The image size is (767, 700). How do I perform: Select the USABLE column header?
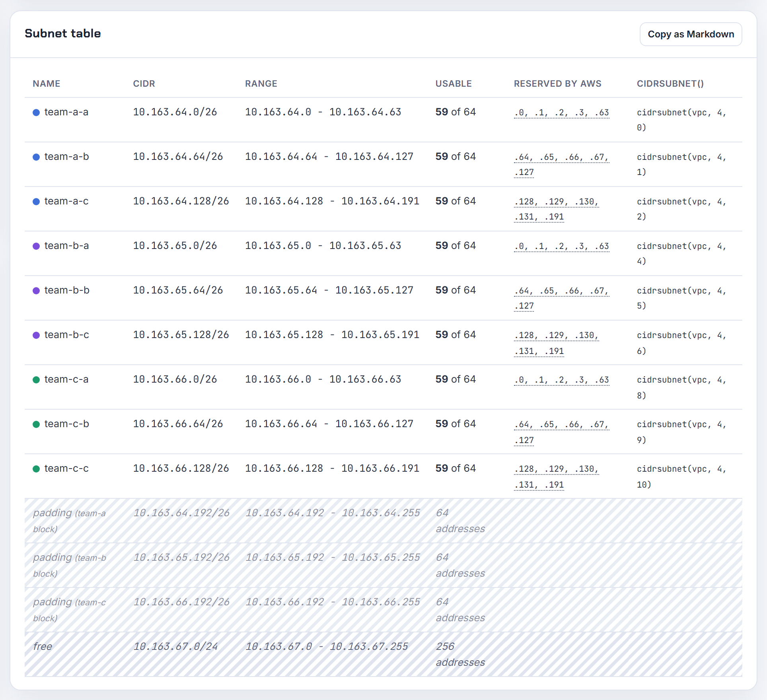click(x=454, y=84)
